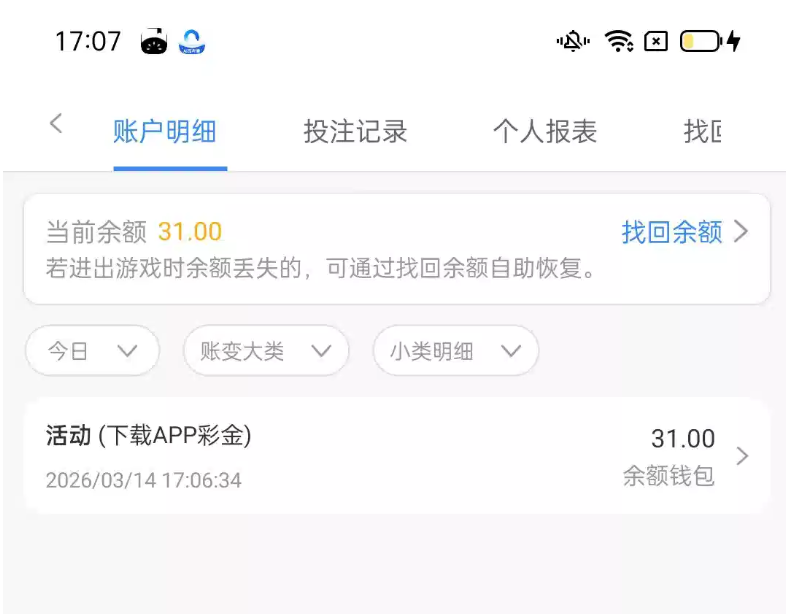
Task: Click the 找回余额 link
Action: (x=672, y=232)
